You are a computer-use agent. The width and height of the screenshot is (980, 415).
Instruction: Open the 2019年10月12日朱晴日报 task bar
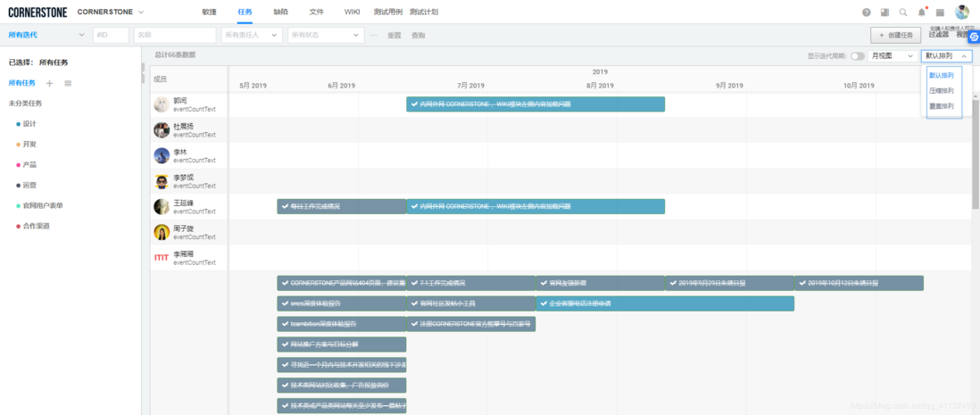pyautogui.click(x=860, y=283)
